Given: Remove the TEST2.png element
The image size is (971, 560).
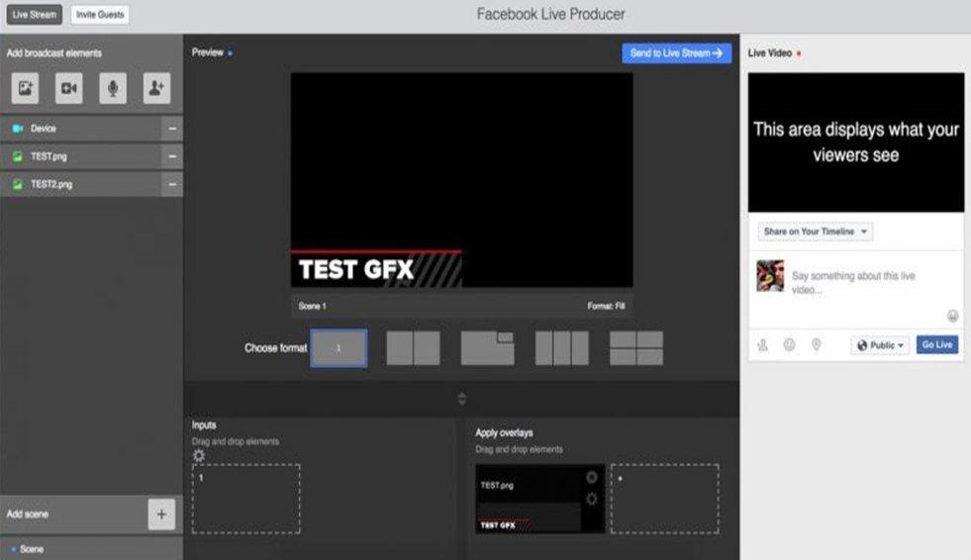Looking at the screenshot, I should click(172, 184).
